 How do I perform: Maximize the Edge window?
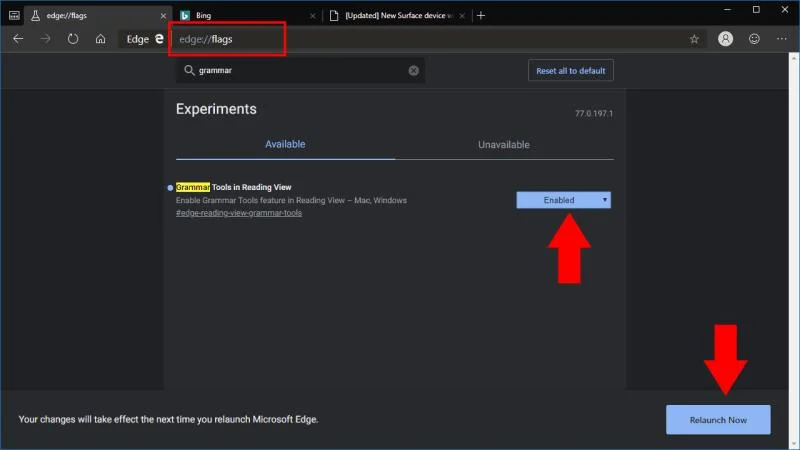click(756, 10)
